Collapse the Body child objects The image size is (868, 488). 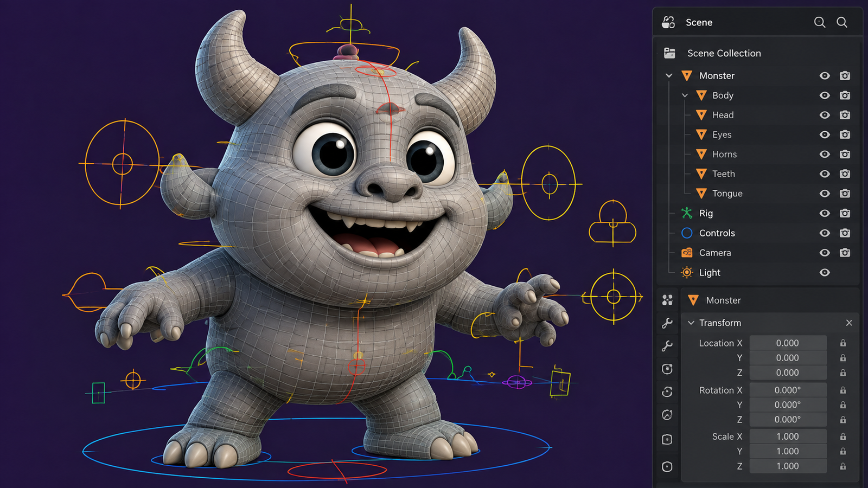(685, 95)
